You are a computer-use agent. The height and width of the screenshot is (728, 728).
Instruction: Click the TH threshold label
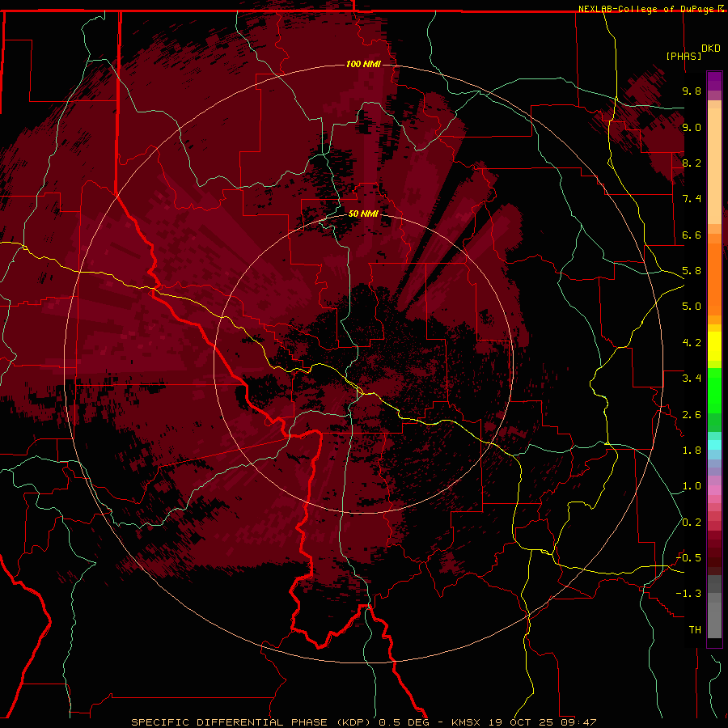pyautogui.click(x=695, y=630)
